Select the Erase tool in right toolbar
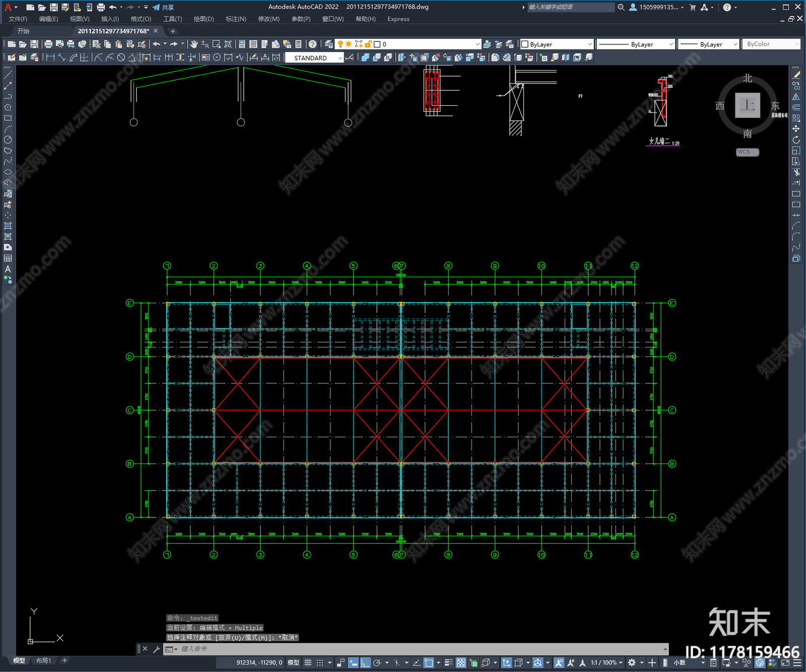This screenshot has width=806, height=672. tap(796, 75)
